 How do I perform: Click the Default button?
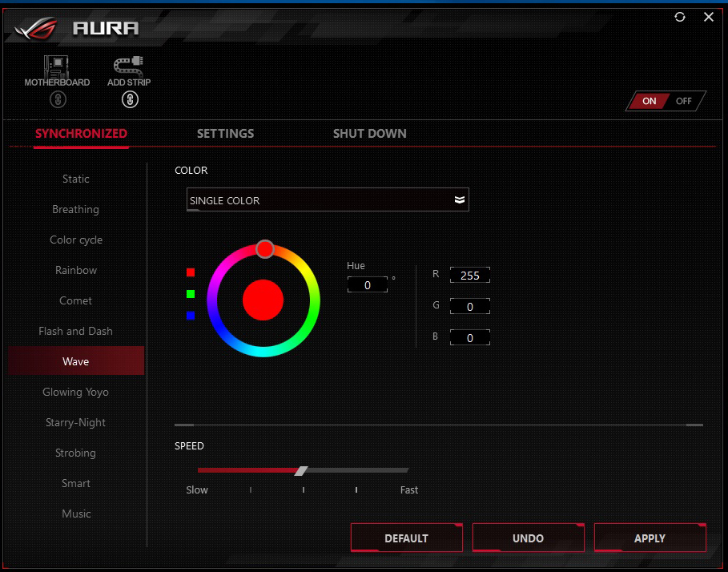(x=406, y=538)
